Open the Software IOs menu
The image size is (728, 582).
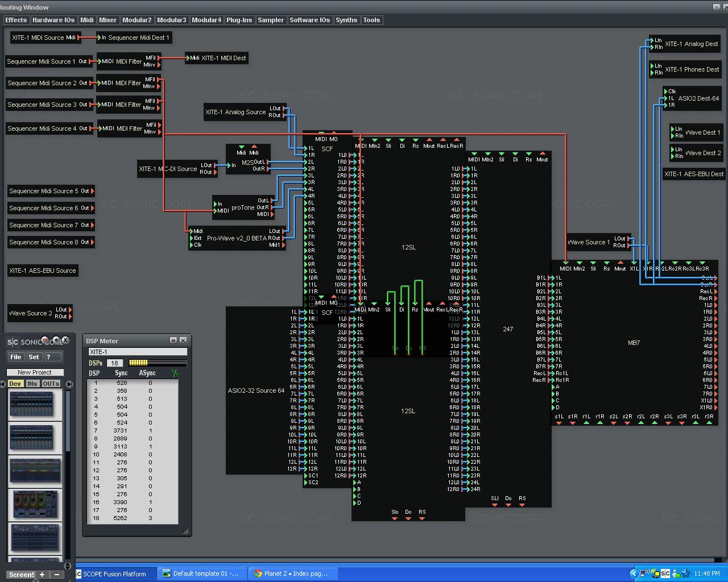click(309, 20)
